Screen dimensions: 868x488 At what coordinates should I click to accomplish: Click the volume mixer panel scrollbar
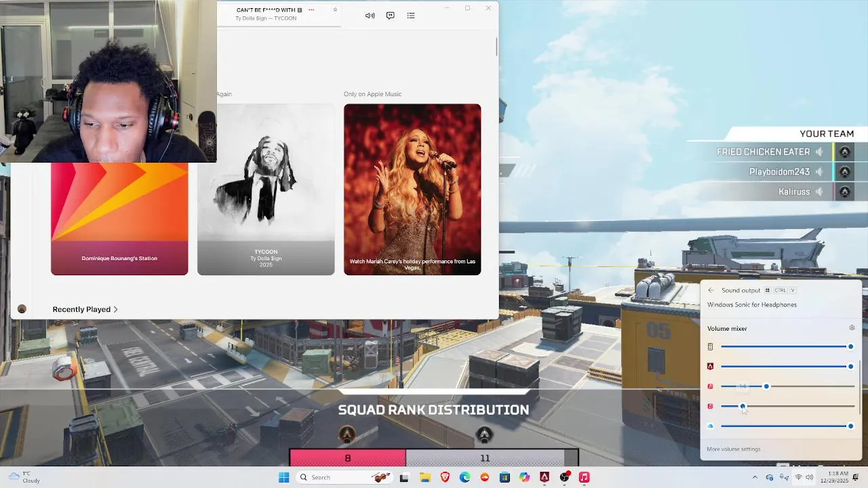click(860, 386)
